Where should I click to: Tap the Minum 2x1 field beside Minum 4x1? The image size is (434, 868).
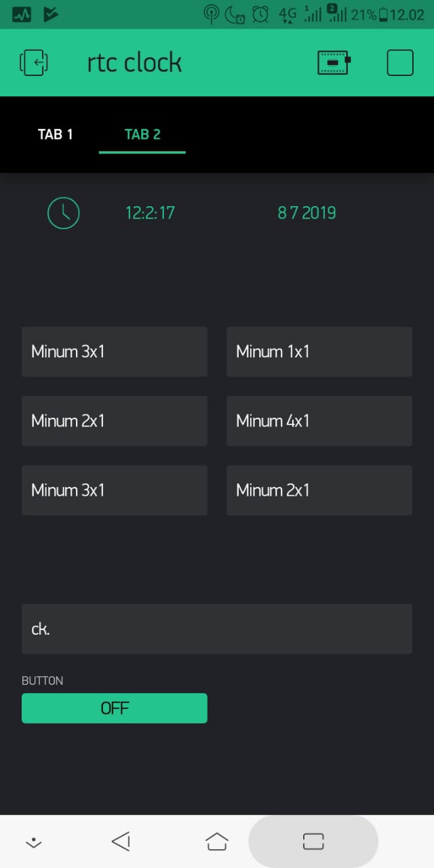tap(115, 420)
